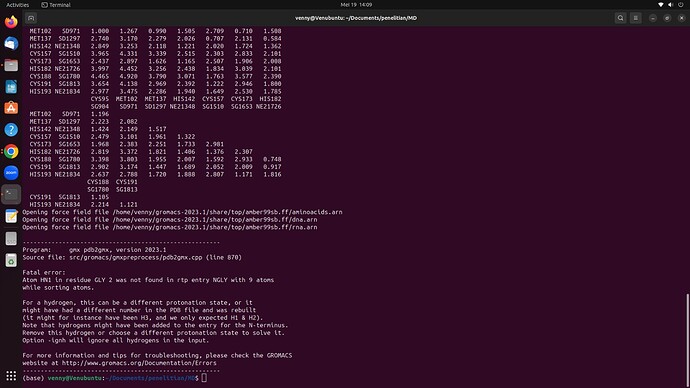Viewport: 690px width, 388px height.
Task: Open the Trash in the dock
Action: point(11,260)
